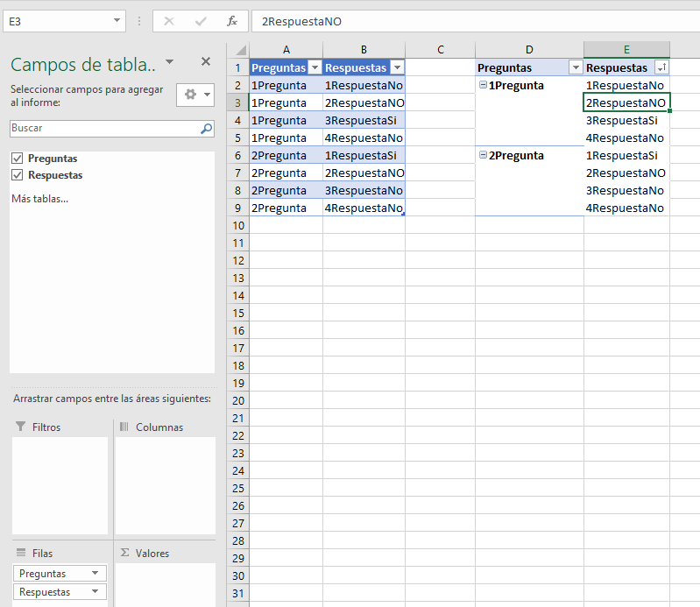This screenshot has height=607, width=700.
Task: Select column C header
Action: click(440, 50)
